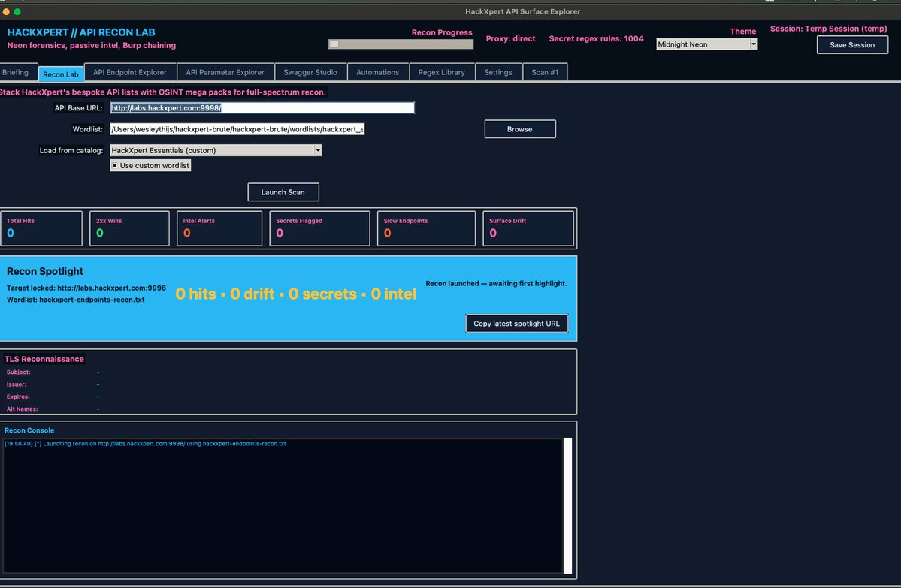Launch Scan button
Screen dimensions: 901x588
(283, 192)
